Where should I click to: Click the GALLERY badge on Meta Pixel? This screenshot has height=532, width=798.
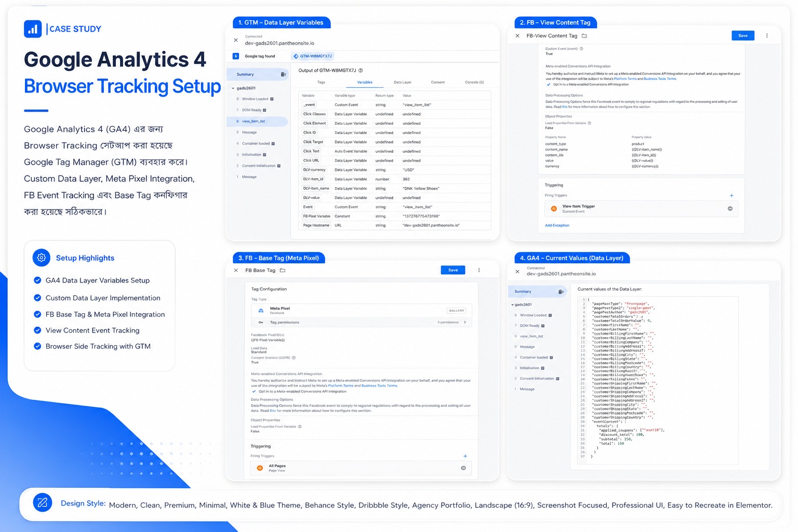[457, 310]
